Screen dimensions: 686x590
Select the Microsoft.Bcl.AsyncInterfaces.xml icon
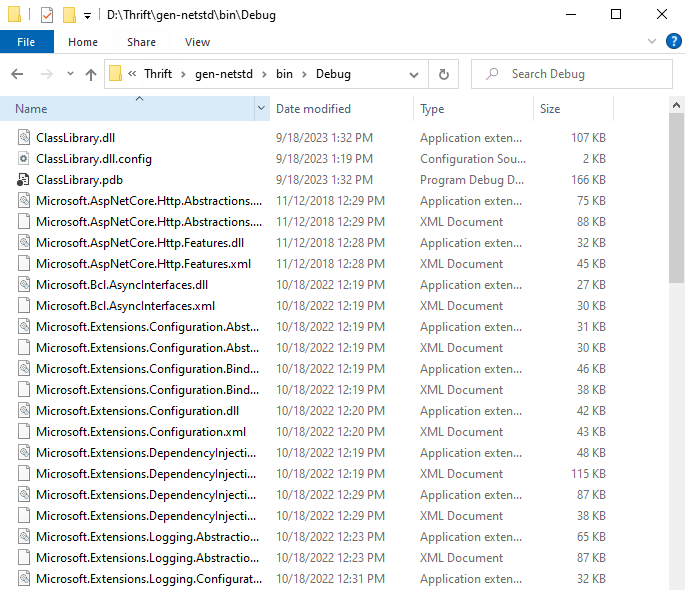tap(24, 305)
